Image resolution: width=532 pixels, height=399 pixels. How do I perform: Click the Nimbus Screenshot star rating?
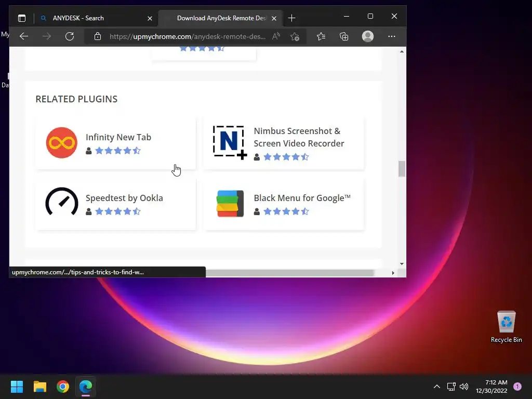(x=286, y=157)
